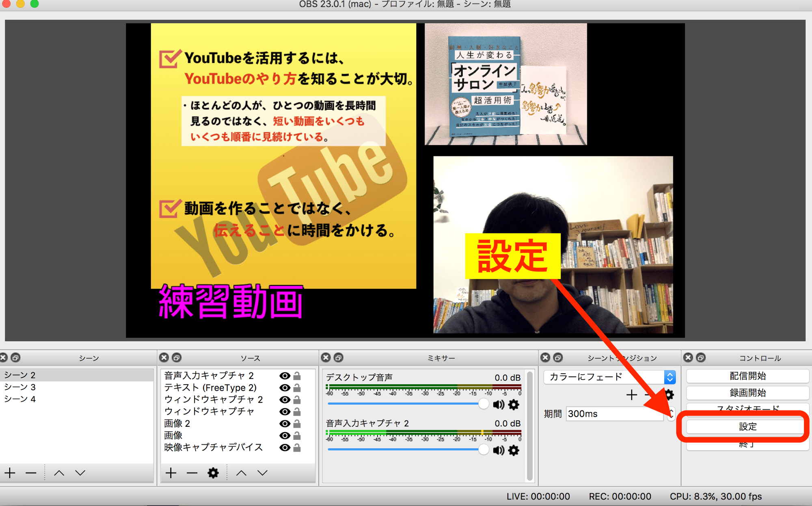This screenshot has width=812, height=506.
Task: Hide 画像 source eye
Action: (285, 435)
